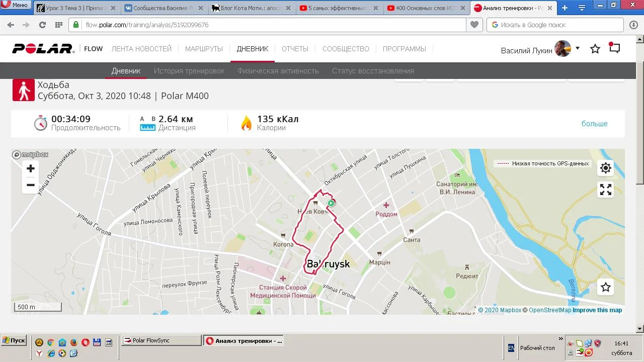Click Improve this map link
The width and height of the screenshot is (644, 362).
tap(597, 310)
